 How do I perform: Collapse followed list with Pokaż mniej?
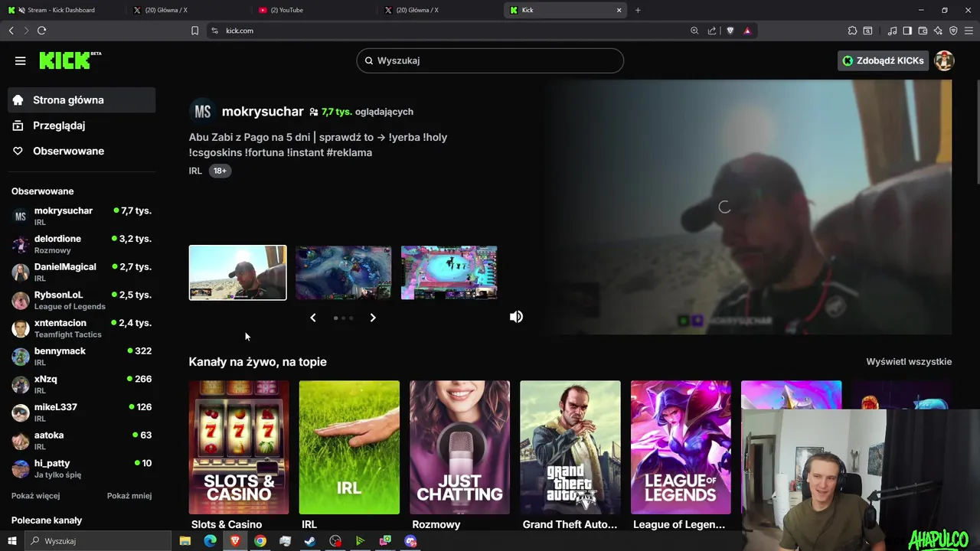coord(129,496)
